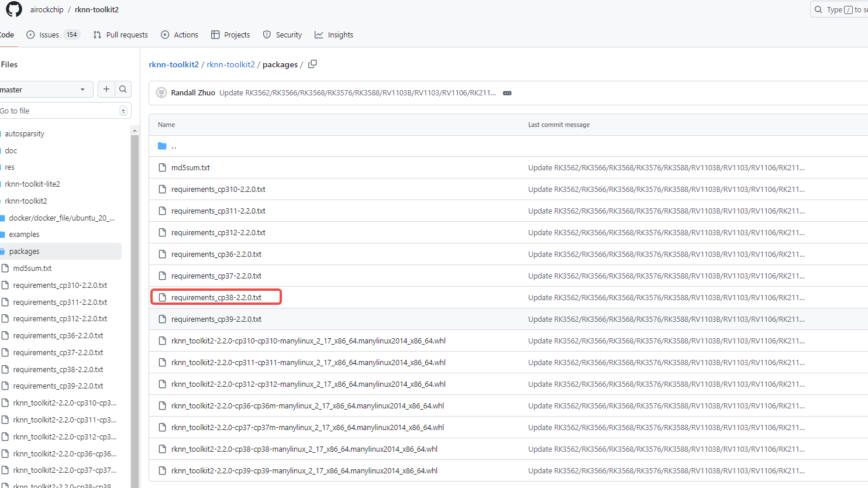Screen dimensions: 868x488
Task: Click file icon of cp38 whl main row
Action: point(163,449)
